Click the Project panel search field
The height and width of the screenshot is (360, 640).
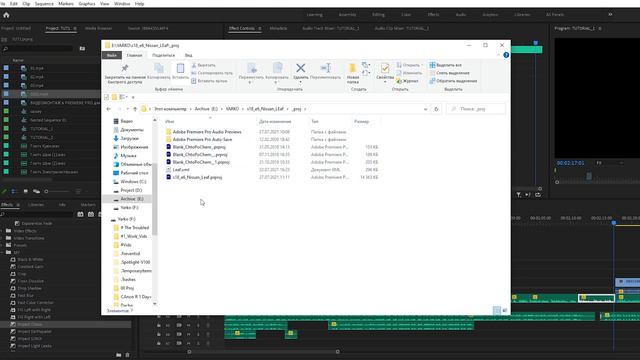[39, 49]
